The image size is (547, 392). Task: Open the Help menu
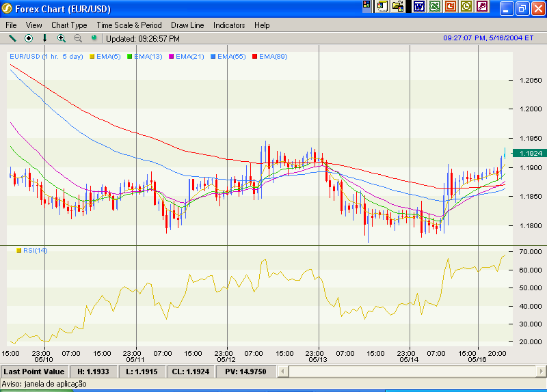(x=262, y=25)
